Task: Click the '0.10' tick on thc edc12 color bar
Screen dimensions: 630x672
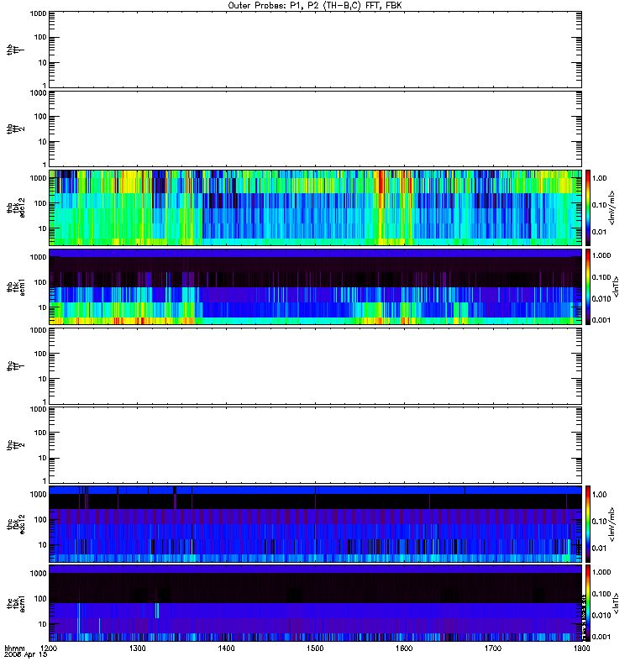Action: pyautogui.click(x=600, y=522)
